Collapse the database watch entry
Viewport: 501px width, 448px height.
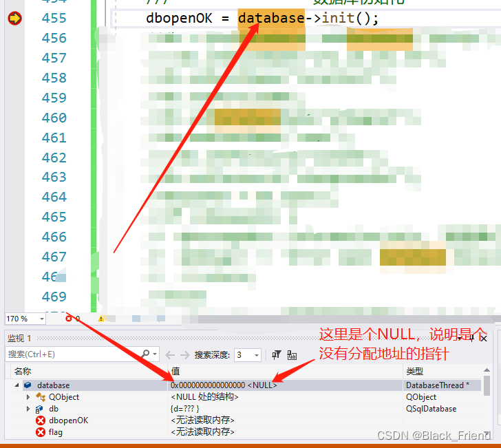[17, 385]
